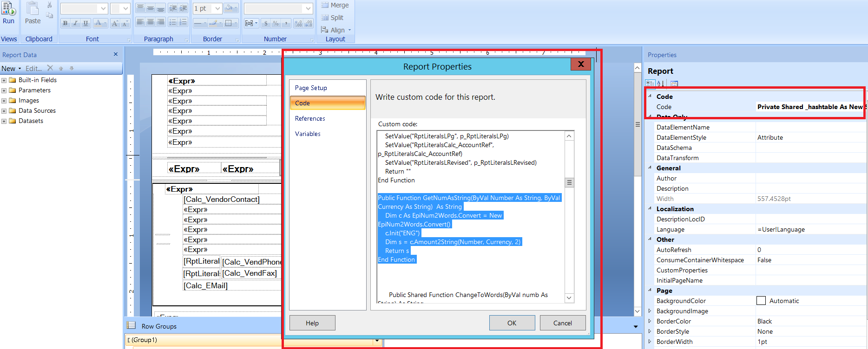Expand the Parameters folder
The height and width of the screenshot is (349, 868).
click(x=4, y=90)
